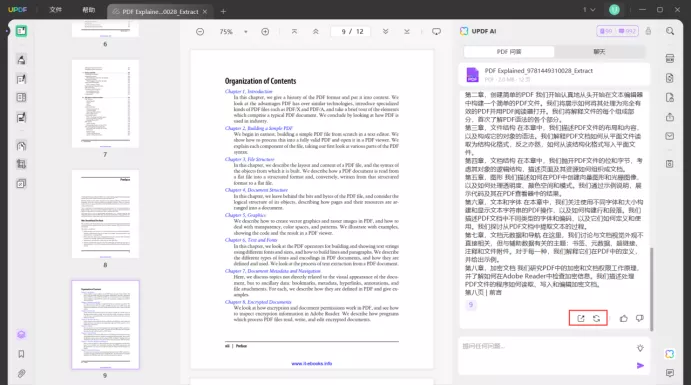Viewport: 691px width, 386px height.
Task: Open the watermark/background tool in sidebar
Action: (21, 184)
